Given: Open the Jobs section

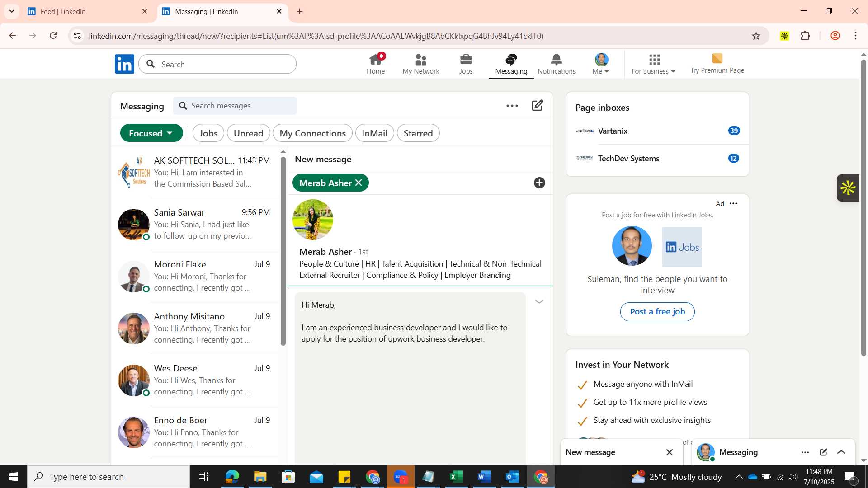Looking at the screenshot, I should [466, 64].
